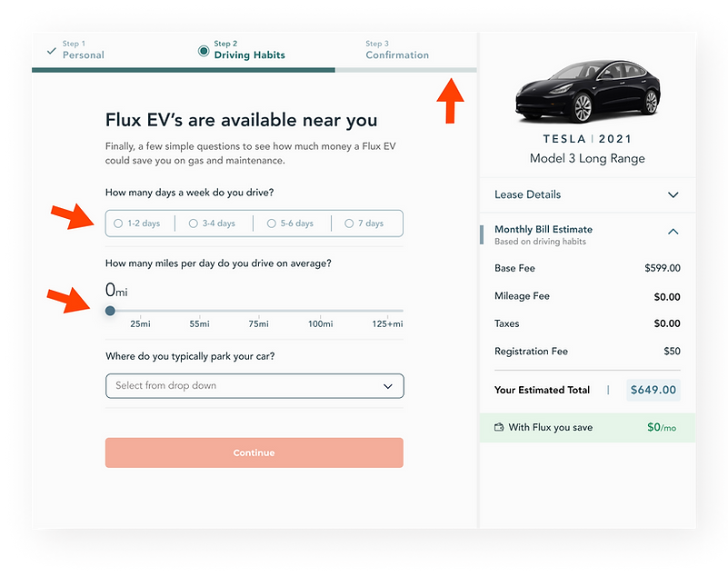Click the Continue button
The height and width of the screenshot is (576, 728).
(254, 452)
